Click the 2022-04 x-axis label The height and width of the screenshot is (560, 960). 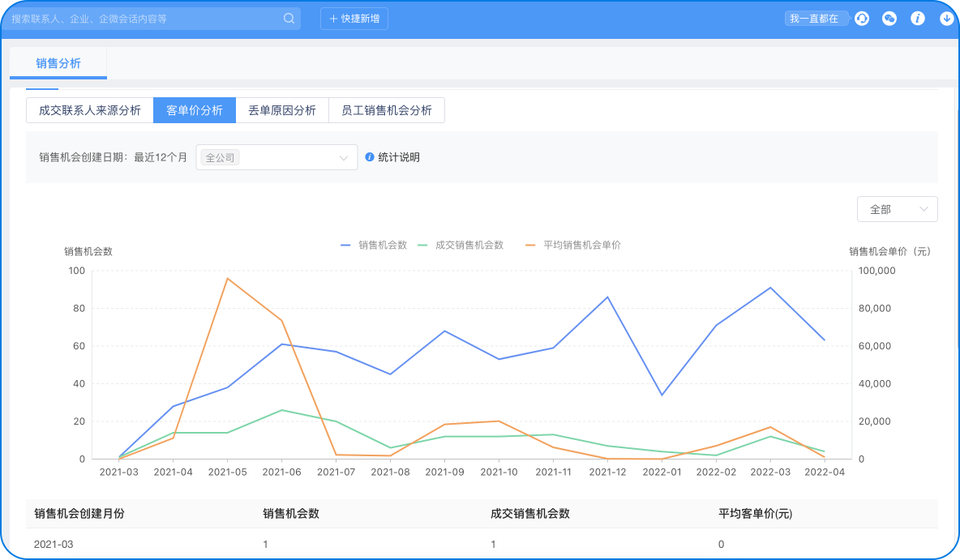(825, 472)
